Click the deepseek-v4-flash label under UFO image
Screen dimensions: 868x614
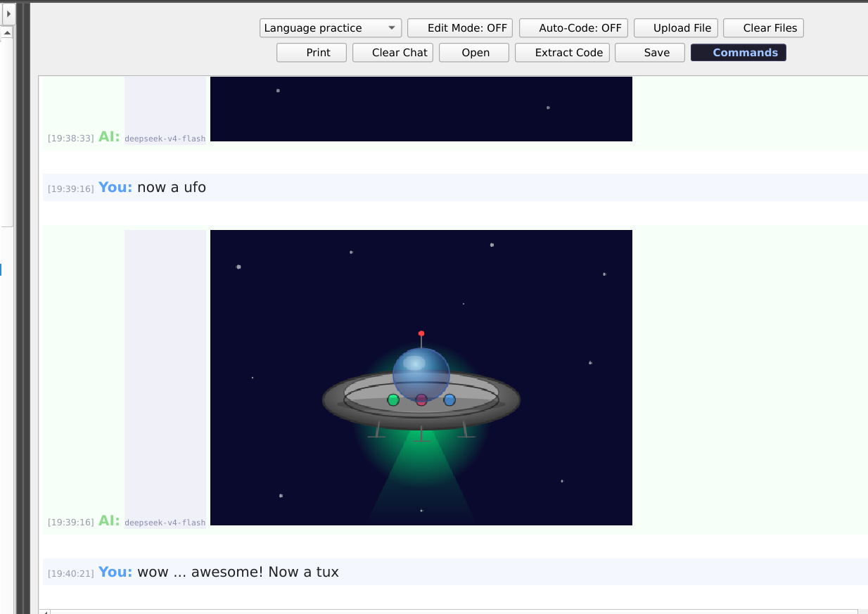pos(165,523)
